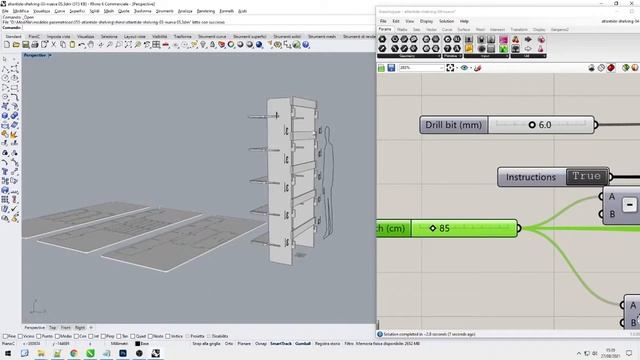Enable the Perp osnap checkbox
640x360 pixels.
[x=103, y=336]
